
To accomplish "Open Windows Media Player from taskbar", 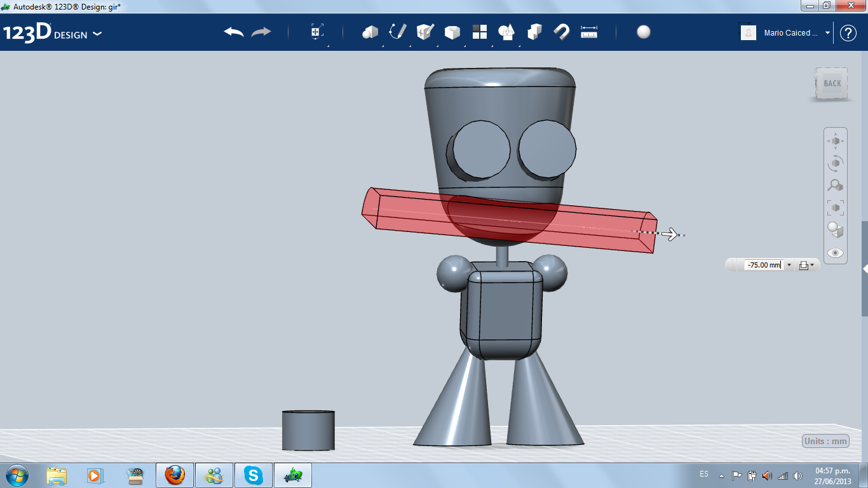I will (95, 475).
